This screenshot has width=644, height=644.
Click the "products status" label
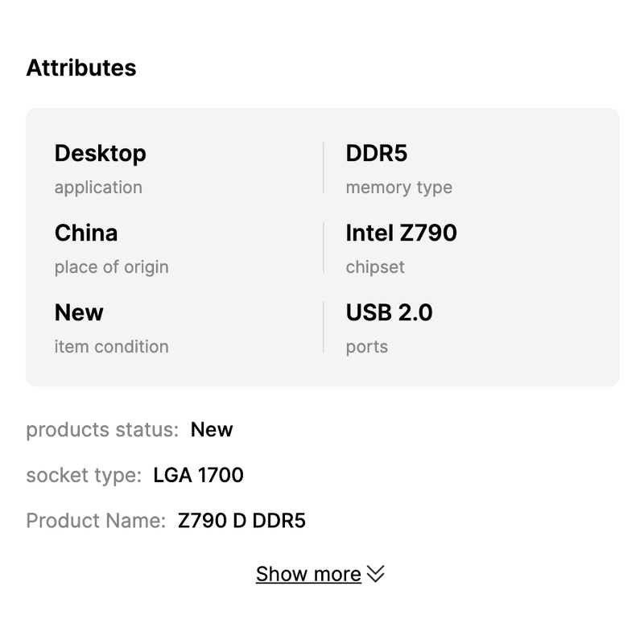coord(102,430)
